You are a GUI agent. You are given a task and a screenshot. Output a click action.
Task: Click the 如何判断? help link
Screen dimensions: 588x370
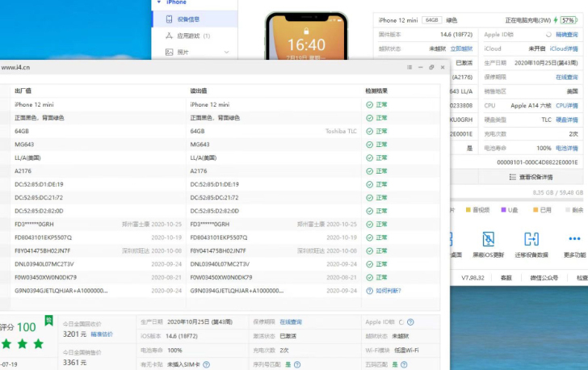[388, 291]
